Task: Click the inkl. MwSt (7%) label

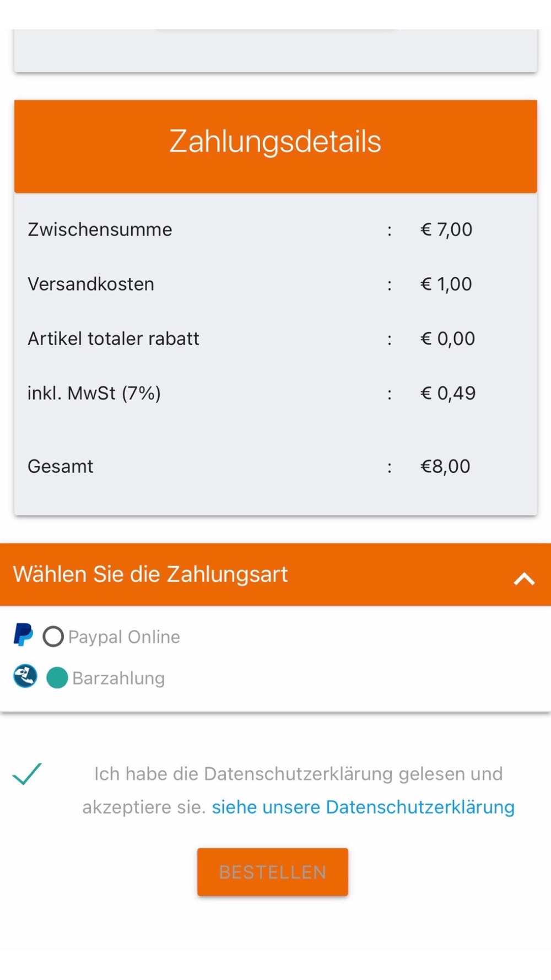Action: pos(94,394)
